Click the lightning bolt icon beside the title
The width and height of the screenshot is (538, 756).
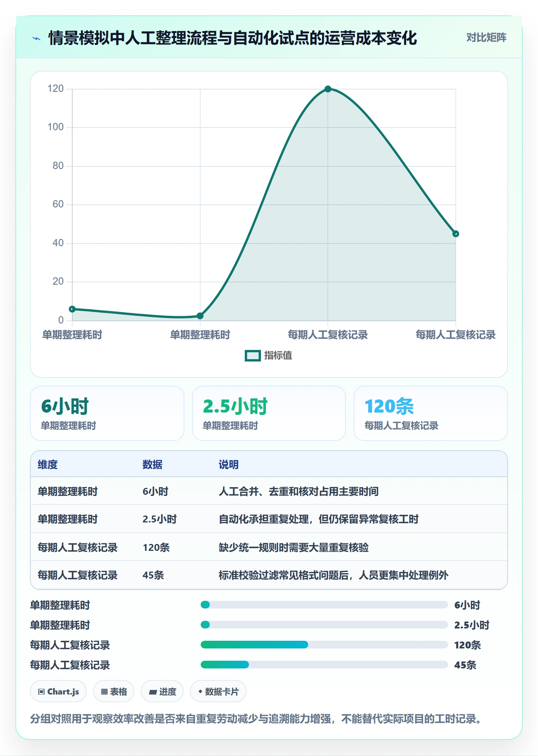[37, 38]
